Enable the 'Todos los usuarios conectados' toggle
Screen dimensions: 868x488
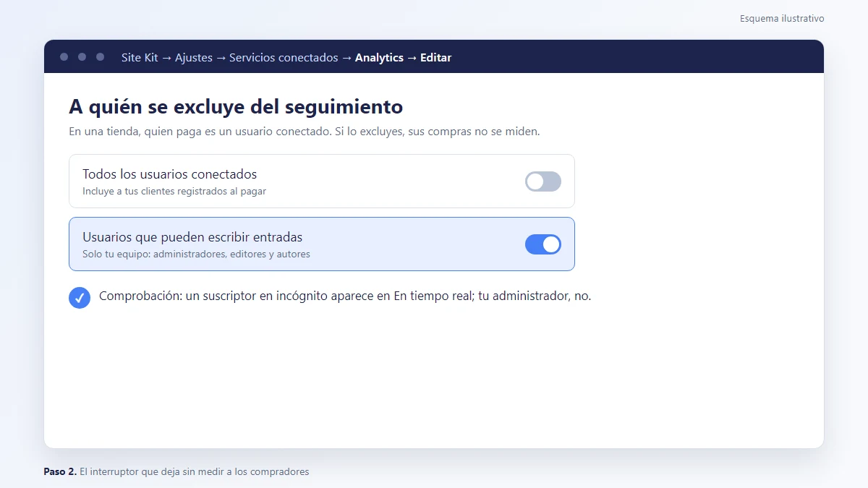(543, 181)
